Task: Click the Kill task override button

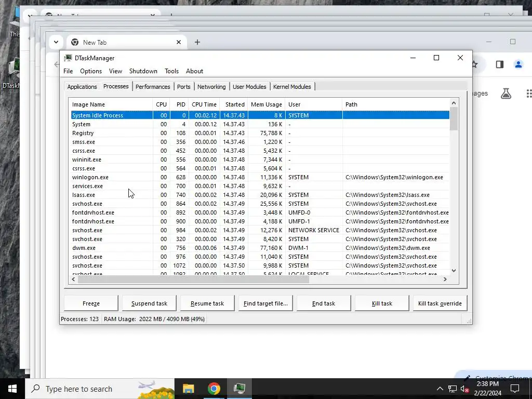Action: (x=440, y=303)
